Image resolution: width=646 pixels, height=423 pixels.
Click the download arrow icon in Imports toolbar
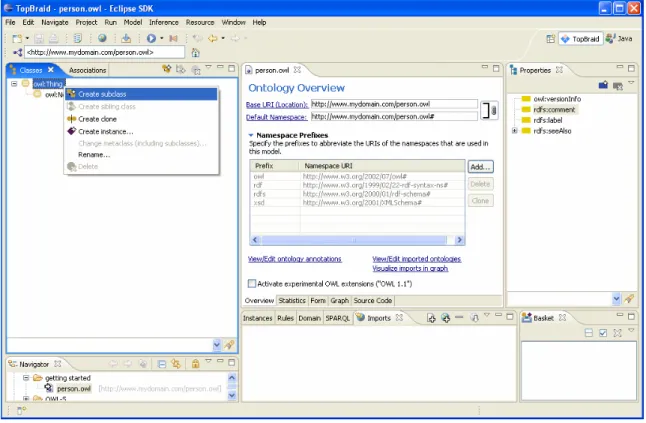[474, 318]
